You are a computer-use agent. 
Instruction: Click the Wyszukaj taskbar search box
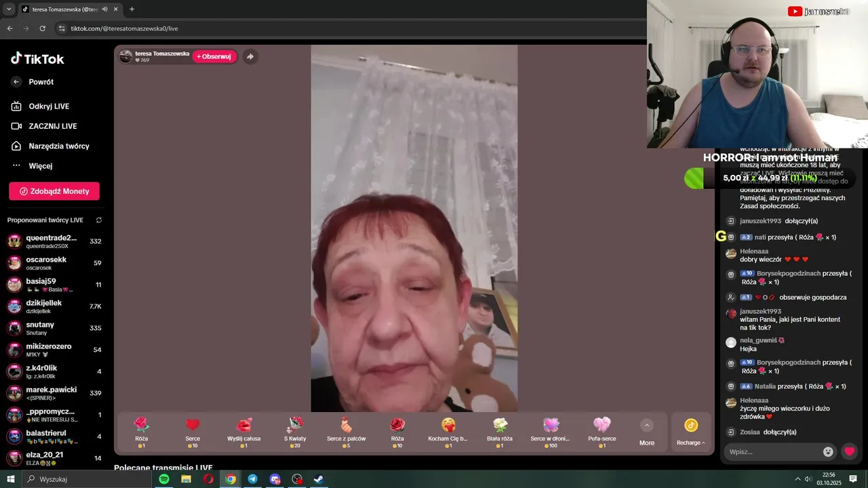(x=87, y=479)
